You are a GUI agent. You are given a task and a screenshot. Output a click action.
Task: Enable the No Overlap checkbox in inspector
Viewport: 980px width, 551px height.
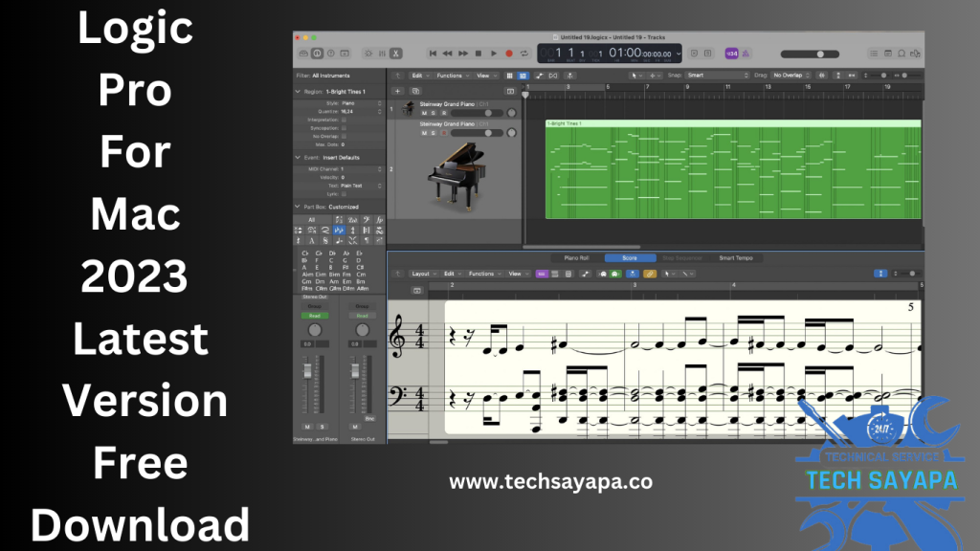click(344, 136)
